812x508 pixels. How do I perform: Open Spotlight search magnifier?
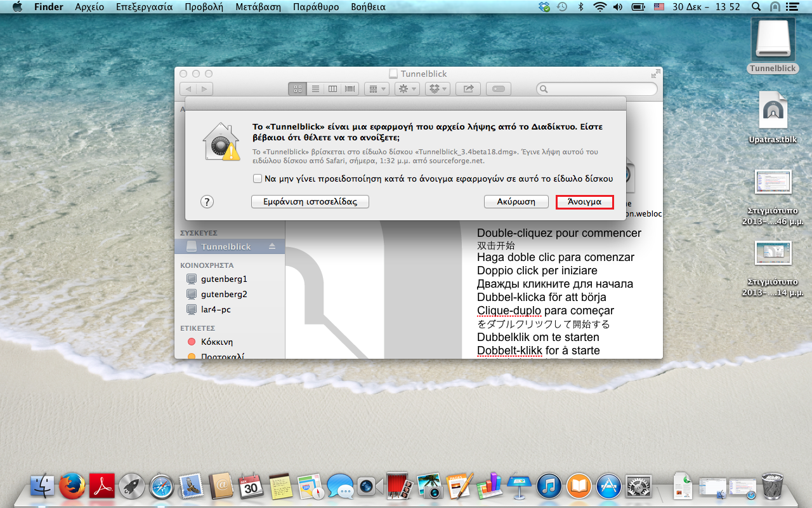tap(756, 7)
